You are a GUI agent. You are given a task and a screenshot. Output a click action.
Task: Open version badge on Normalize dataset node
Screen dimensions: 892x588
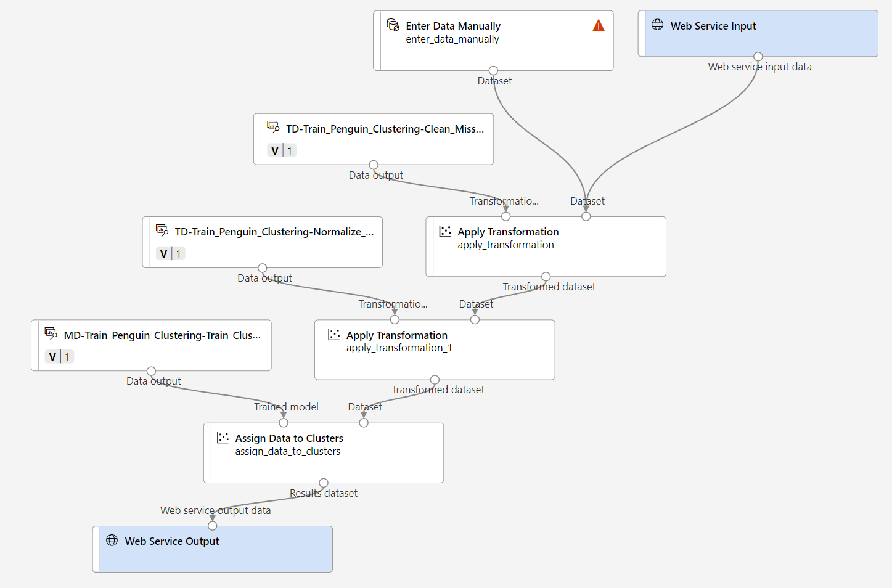pyautogui.click(x=171, y=254)
